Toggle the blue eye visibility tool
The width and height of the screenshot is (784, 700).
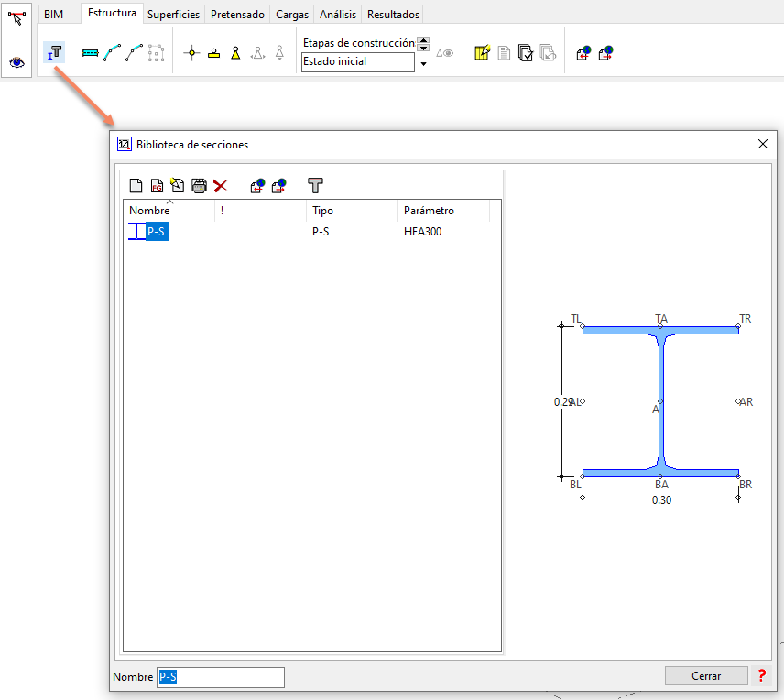(x=16, y=62)
